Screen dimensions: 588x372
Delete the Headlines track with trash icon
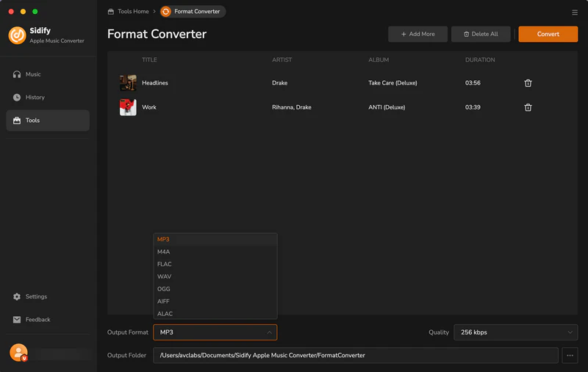528,83
